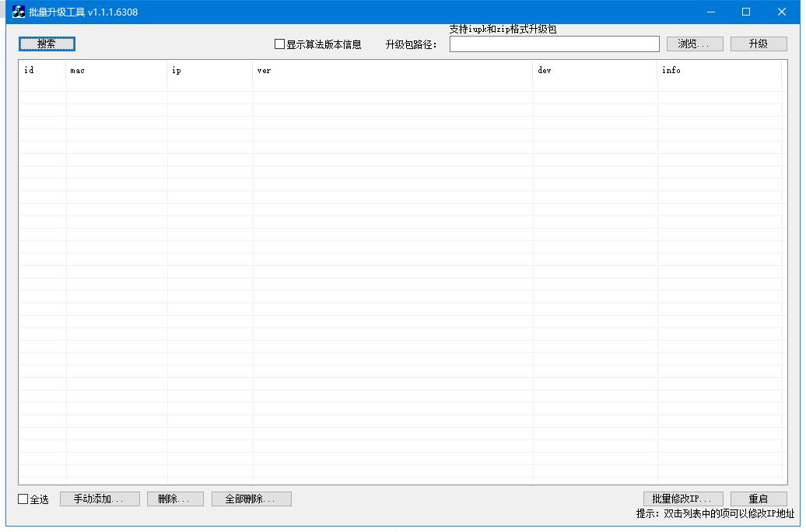Focus the 升级包路径 path input field
The width and height of the screenshot is (806, 532).
tap(554, 44)
